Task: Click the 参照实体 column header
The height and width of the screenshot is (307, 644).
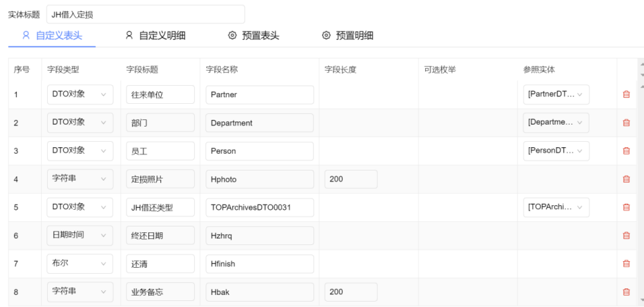Action: (x=540, y=69)
